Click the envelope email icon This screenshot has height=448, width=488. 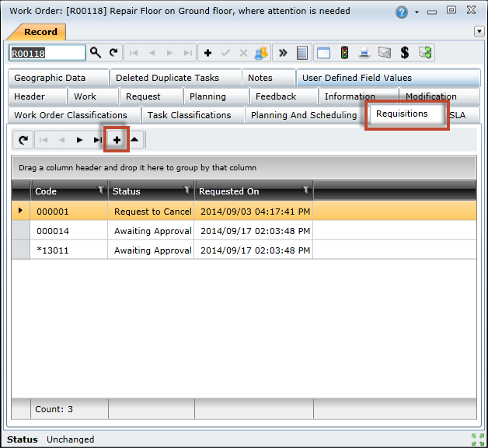pos(384,53)
